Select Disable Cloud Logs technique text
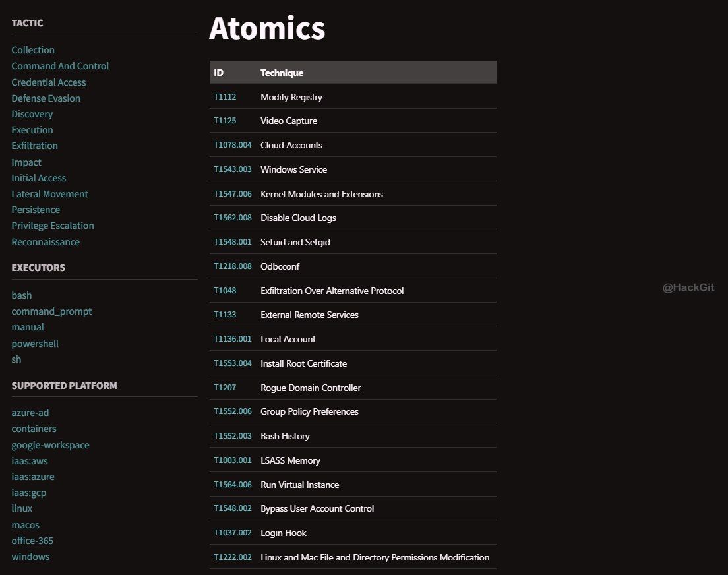 click(299, 218)
